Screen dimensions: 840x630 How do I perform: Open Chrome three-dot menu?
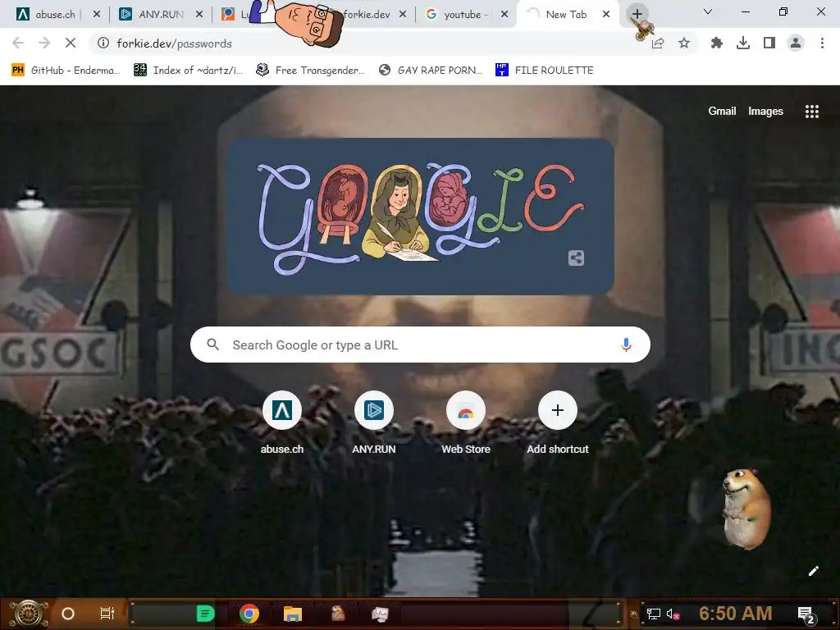[822, 43]
